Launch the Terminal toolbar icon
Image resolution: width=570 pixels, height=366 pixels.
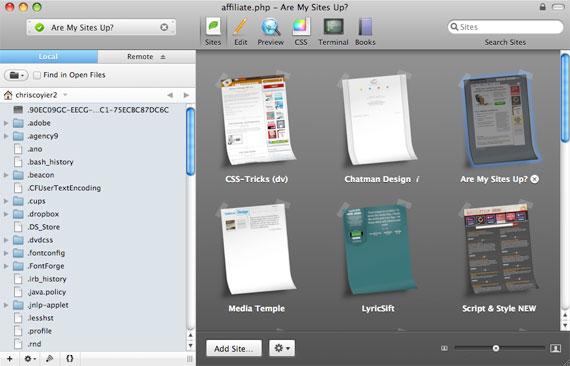333,27
